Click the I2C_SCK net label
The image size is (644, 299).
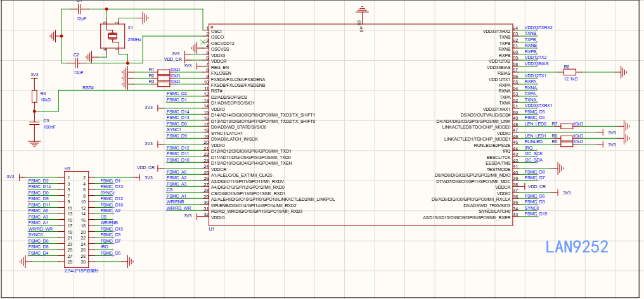click(534, 153)
